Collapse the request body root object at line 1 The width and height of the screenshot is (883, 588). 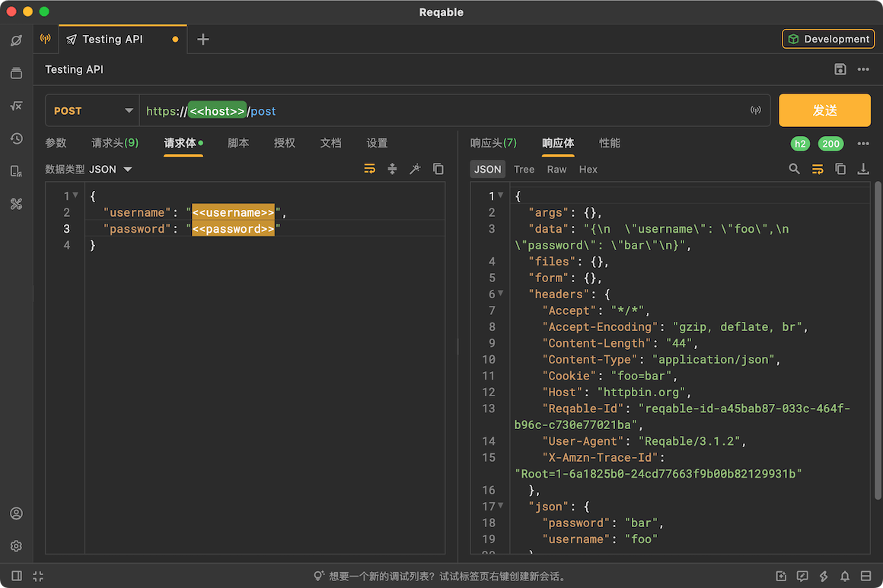[x=75, y=195]
